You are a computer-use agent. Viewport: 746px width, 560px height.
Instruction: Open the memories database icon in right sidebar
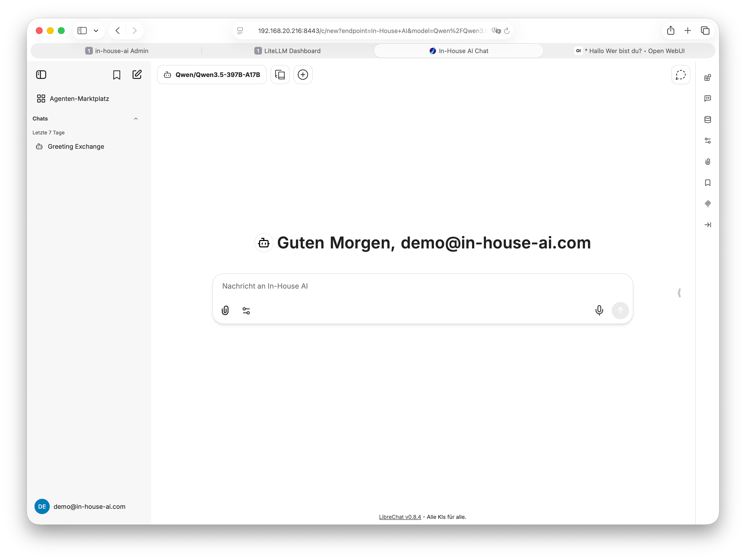coord(707,119)
